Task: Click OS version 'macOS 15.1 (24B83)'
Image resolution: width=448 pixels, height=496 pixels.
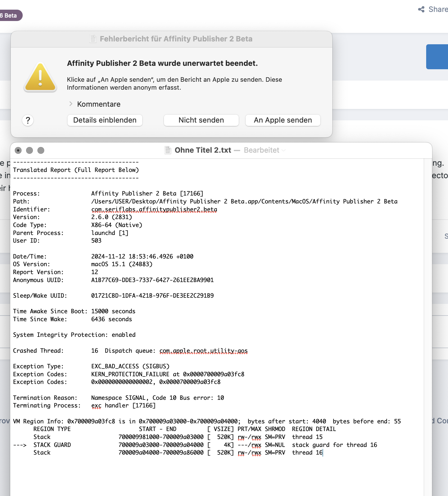Action: point(122,264)
